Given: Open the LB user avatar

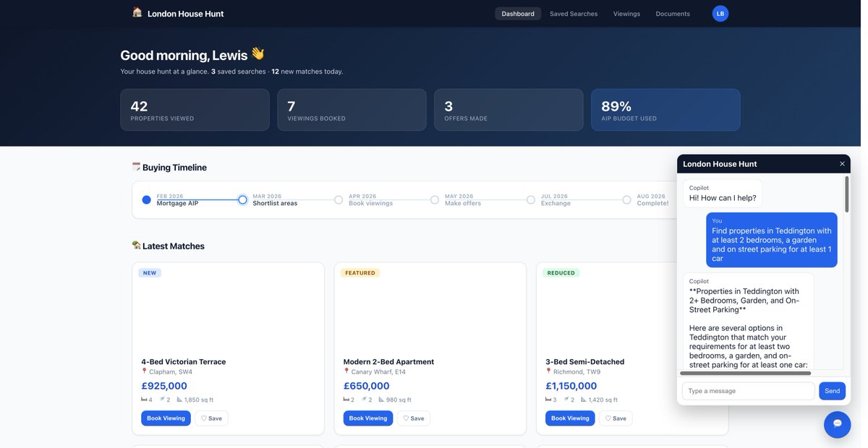Looking at the screenshot, I should coord(720,14).
